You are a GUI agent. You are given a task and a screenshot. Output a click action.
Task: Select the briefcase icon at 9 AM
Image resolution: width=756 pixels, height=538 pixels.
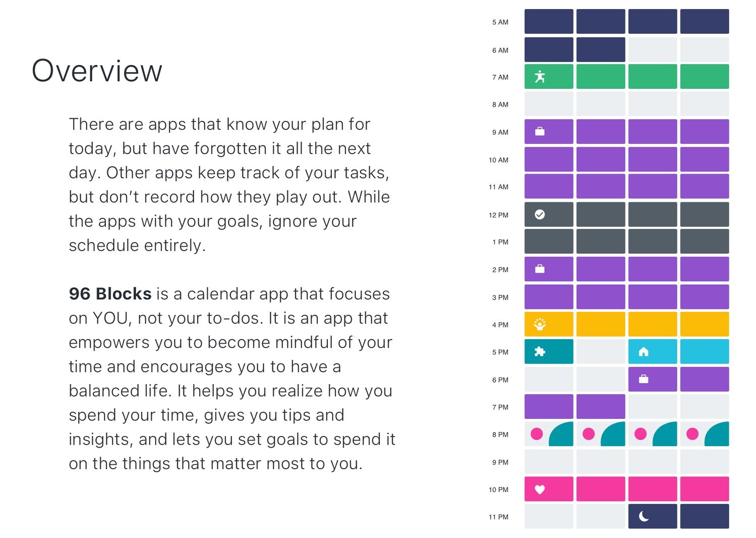pos(540,132)
